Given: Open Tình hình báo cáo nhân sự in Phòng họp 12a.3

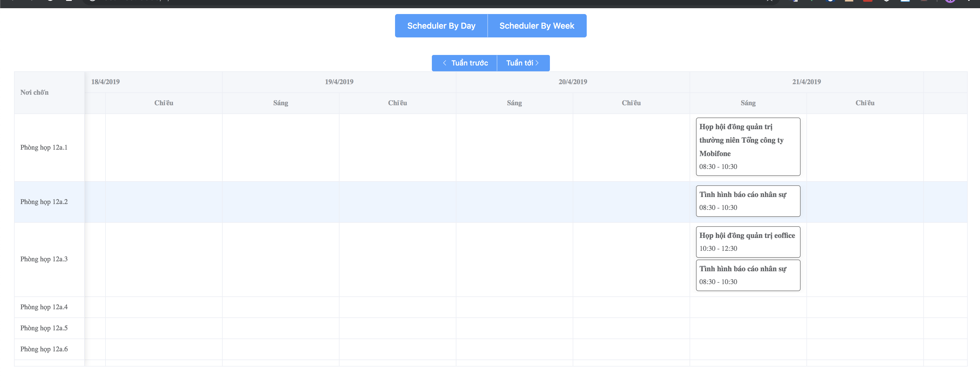Looking at the screenshot, I should pos(747,275).
